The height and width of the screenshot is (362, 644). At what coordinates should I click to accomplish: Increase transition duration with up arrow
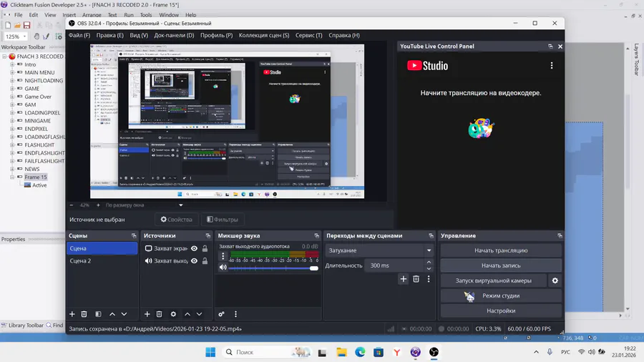pyautogui.click(x=429, y=263)
